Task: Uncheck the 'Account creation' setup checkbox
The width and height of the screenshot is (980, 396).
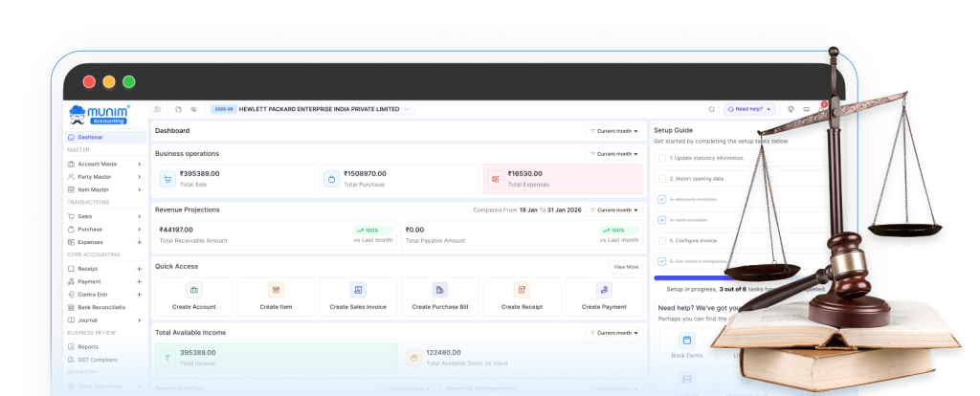Action: [x=662, y=199]
